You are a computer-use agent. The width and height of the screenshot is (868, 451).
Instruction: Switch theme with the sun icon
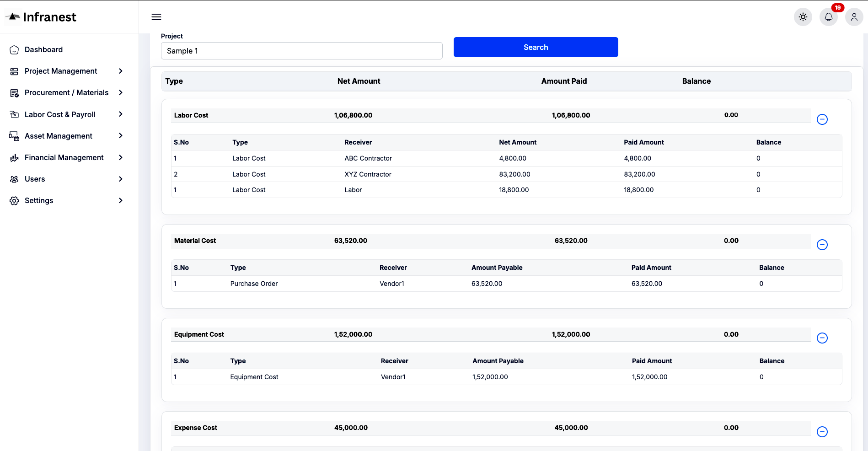click(803, 17)
